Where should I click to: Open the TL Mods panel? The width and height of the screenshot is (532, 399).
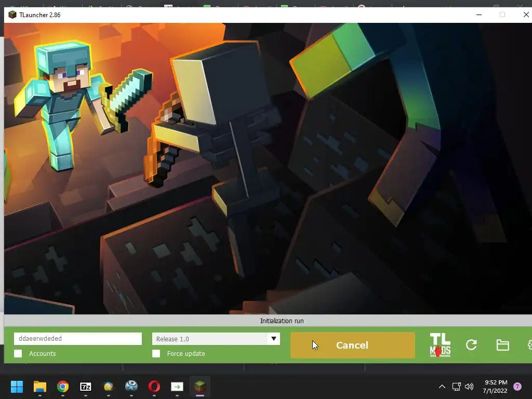(x=440, y=345)
